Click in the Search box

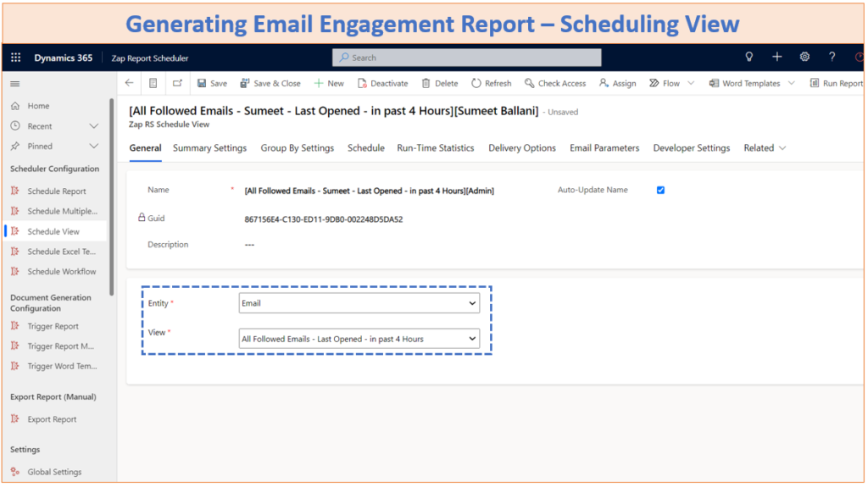tap(467, 58)
